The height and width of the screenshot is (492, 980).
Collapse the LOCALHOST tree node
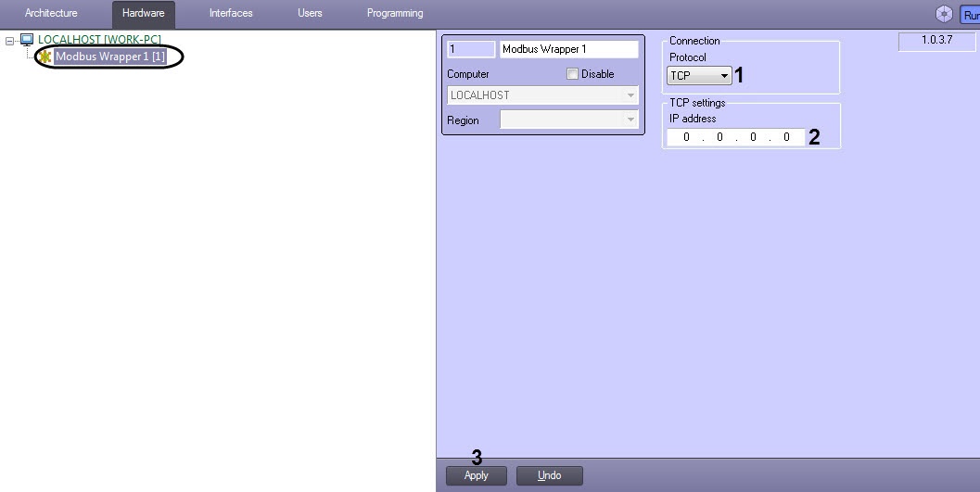coord(9,41)
